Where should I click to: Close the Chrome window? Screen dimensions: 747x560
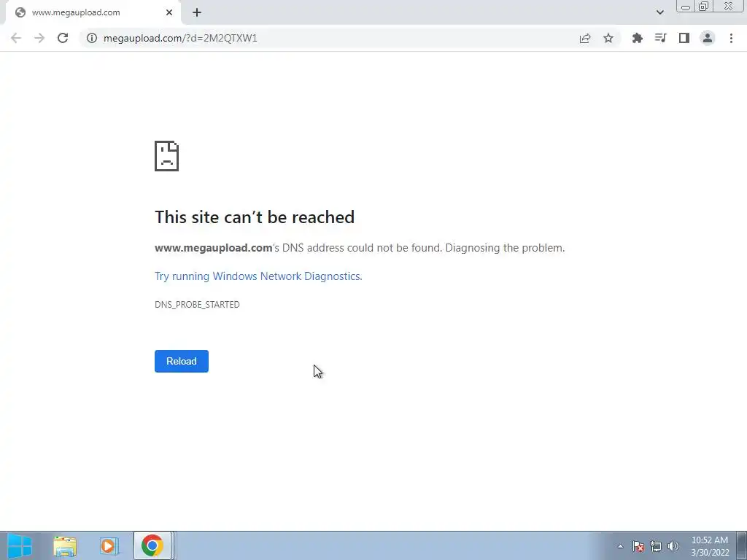coord(729,6)
